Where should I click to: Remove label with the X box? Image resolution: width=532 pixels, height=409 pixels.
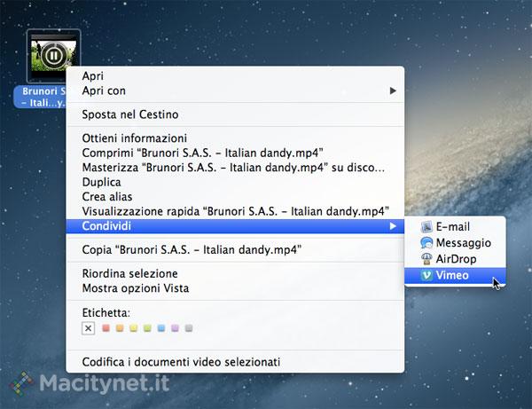pyautogui.click(x=88, y=328)
